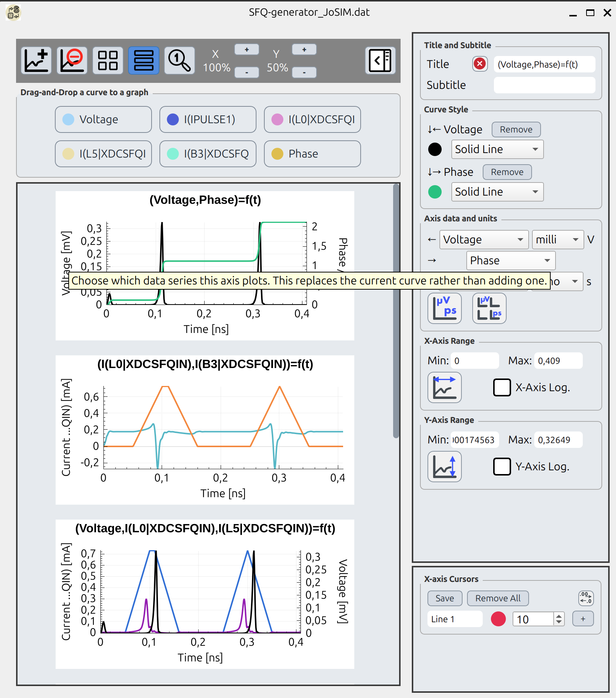616x698 pixels.
Task: Increase X zoom with plus button
Action: [x=247, y=50]
